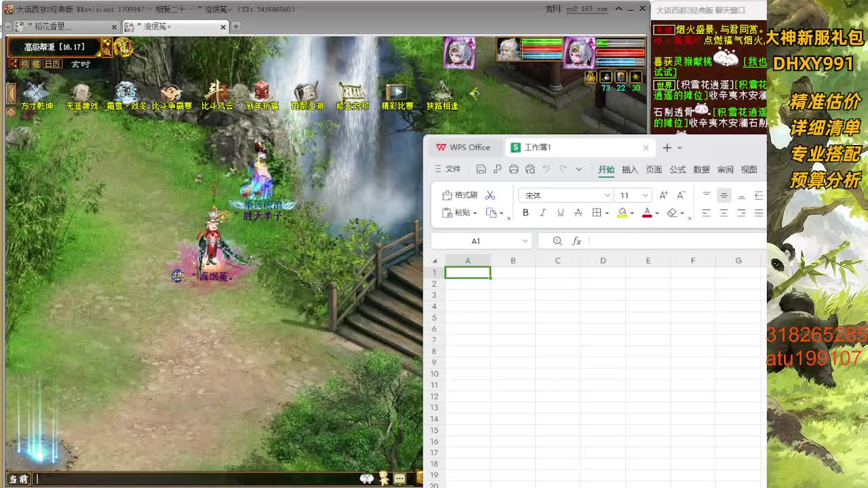Expand the new-tab plus dropdown chevron
This screenshot has width=868, height=488.
(679, 148)
